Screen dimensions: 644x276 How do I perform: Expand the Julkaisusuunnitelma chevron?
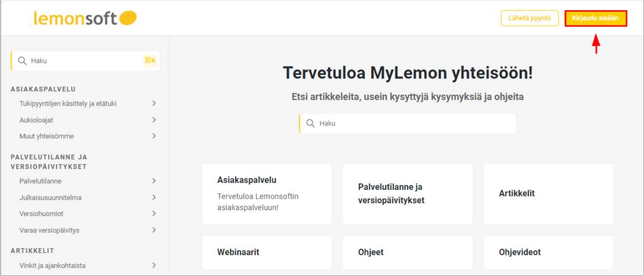(154, 198)
